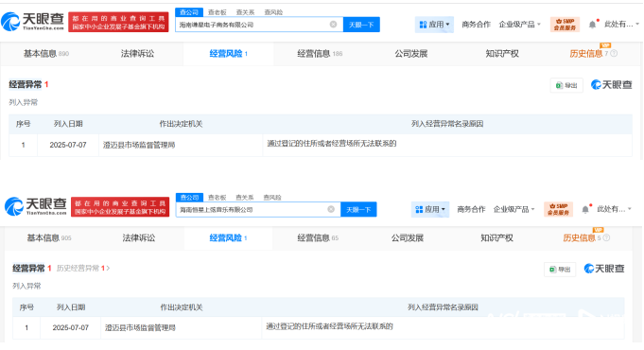
Task: Click the red banner ad on the 音乐 page
Action: tap(120, 206)
